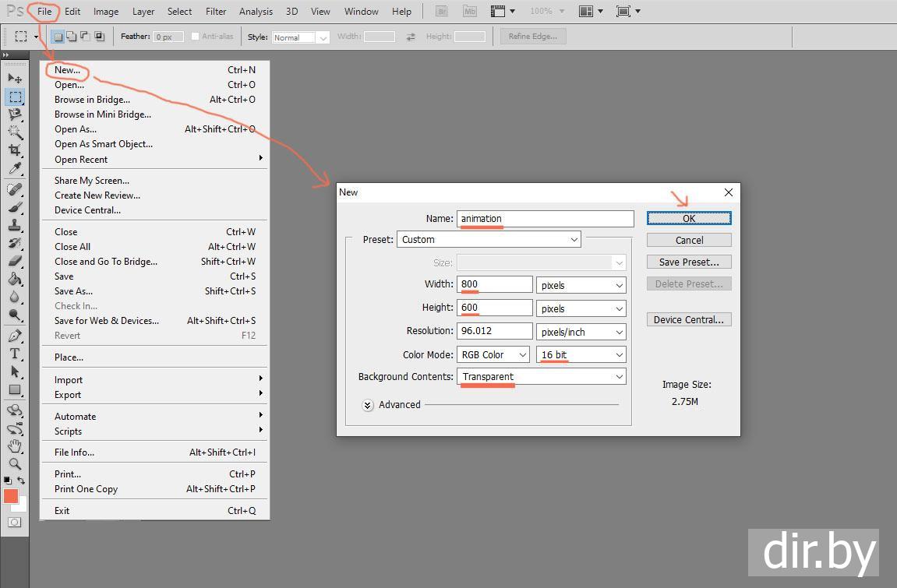This screenshot has width=897, height=588.
Task: Pick the Eyedropper tool
Action: [x=15, y=169]
